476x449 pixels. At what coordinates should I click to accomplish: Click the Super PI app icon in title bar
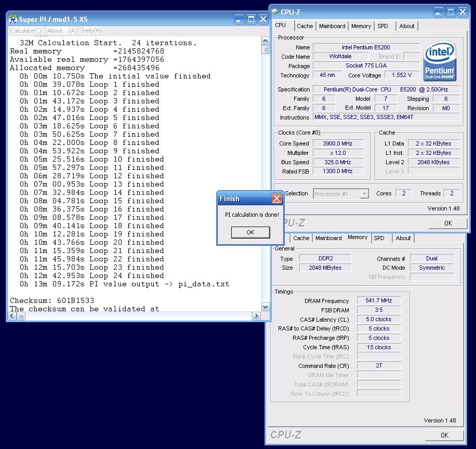[12, 19]
